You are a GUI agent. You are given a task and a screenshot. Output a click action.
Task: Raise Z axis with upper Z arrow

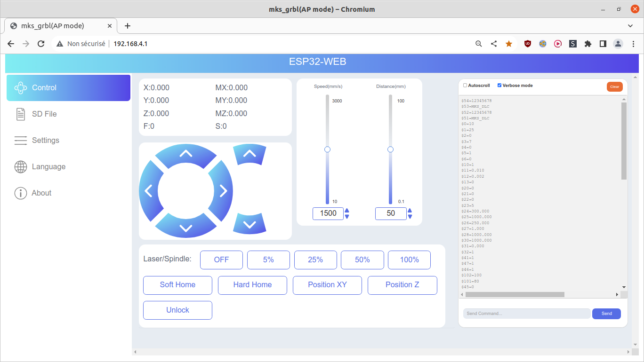point(250,154)
